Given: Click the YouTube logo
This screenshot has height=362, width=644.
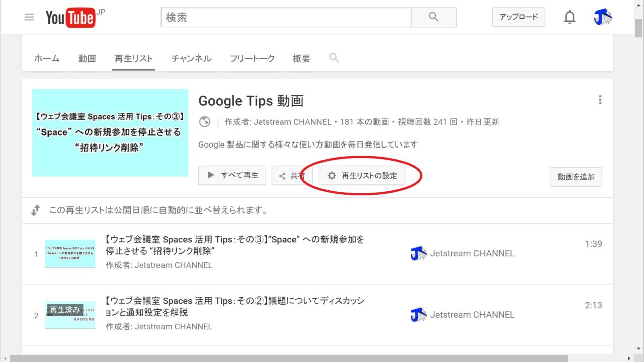Looking at the screenshot, I should coord(71,18).
